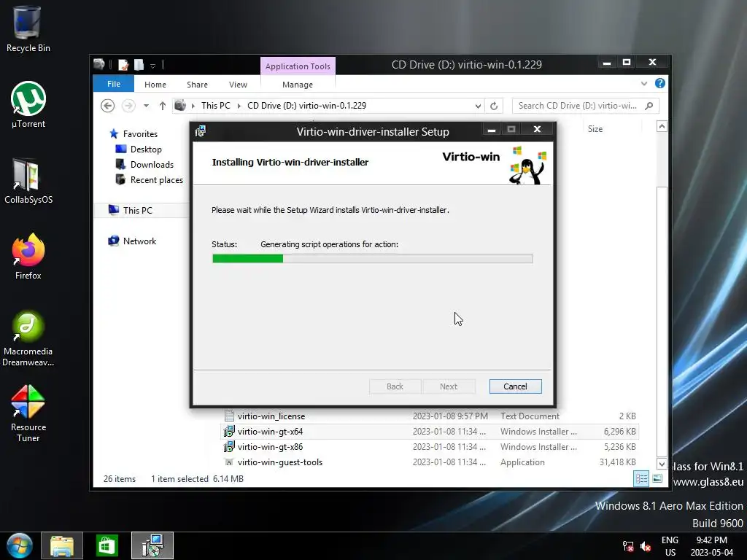
Task: Click the search magnifier icon in Explorer
Action: tap(649, 106)
